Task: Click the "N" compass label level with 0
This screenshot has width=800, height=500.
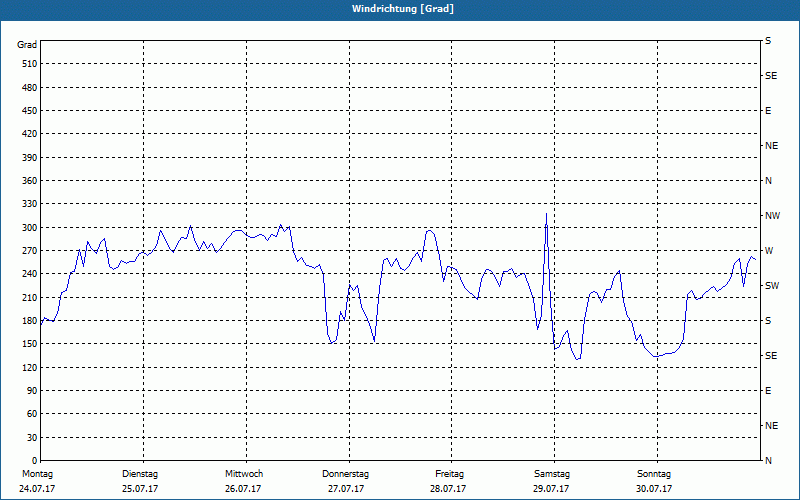Action: coord(768,461)
